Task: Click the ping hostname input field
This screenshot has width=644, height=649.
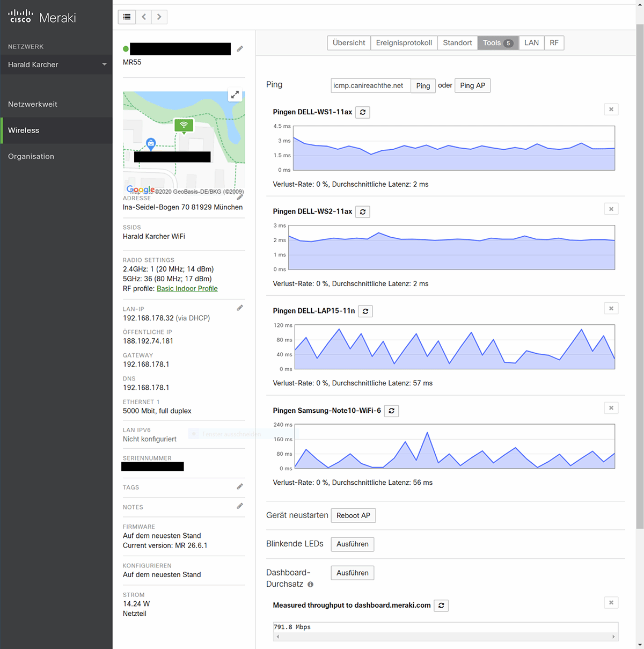Action: point(370,85)
